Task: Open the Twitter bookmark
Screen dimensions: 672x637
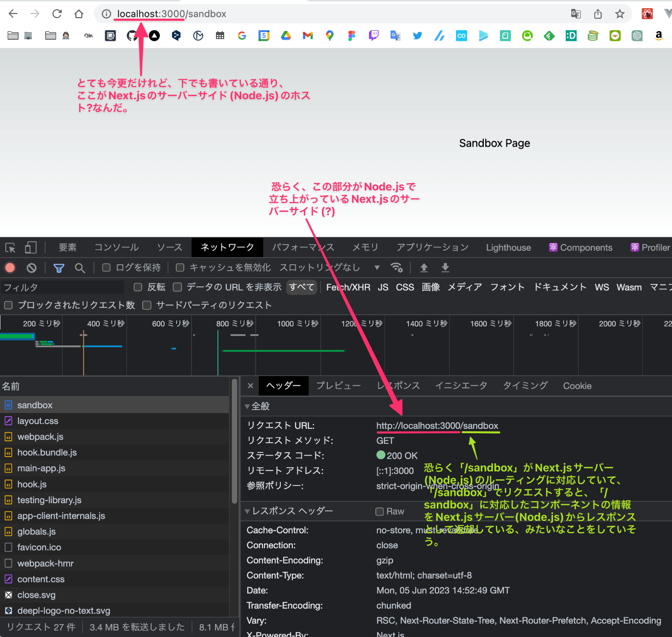Action: 418,35
